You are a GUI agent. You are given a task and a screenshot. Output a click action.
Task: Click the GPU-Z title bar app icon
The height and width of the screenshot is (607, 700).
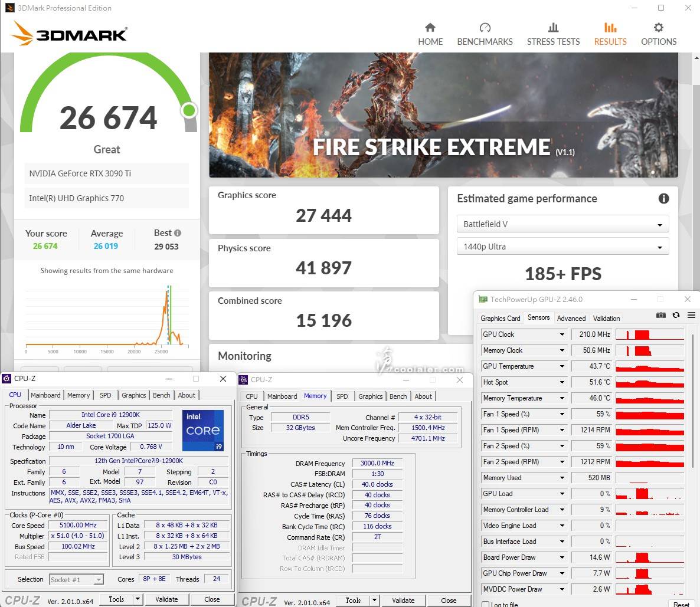(x=483, y=300)
